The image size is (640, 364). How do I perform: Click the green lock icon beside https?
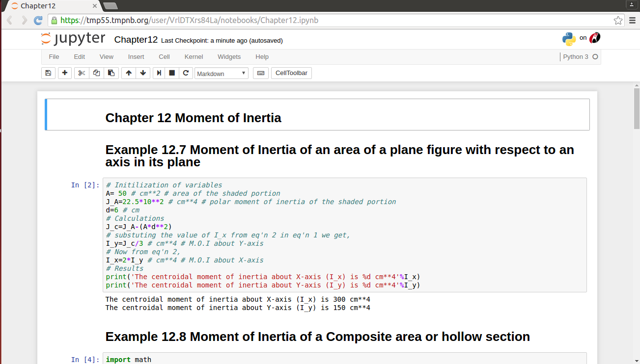[x=55, y=21]
